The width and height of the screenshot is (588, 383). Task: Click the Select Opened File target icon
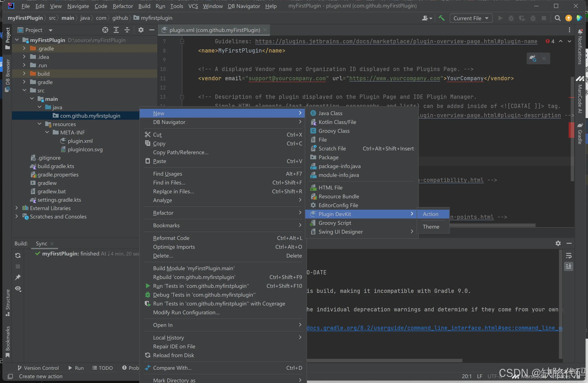click(x=105, y=30)
